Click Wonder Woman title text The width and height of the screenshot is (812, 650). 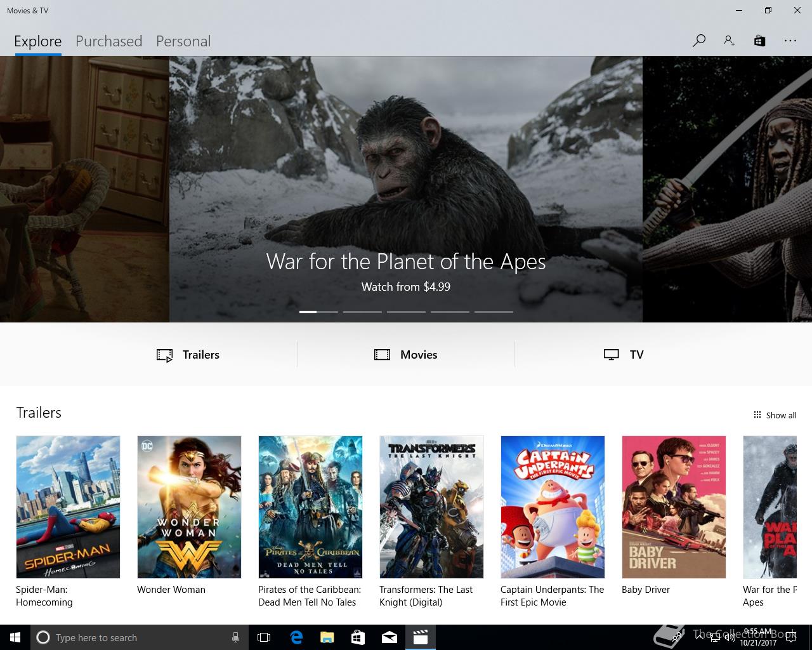pos(171,590)
